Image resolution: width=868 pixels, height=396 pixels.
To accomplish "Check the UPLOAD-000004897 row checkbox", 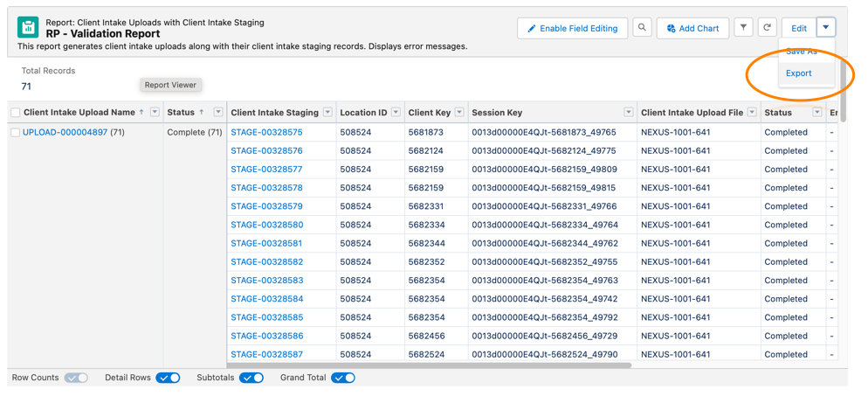I will click(x=15, y=133).
